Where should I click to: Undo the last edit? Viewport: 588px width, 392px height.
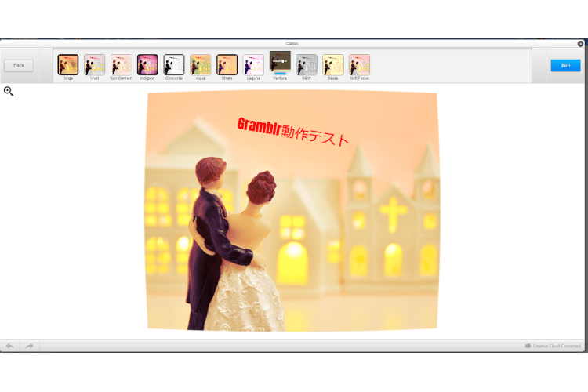9,346
